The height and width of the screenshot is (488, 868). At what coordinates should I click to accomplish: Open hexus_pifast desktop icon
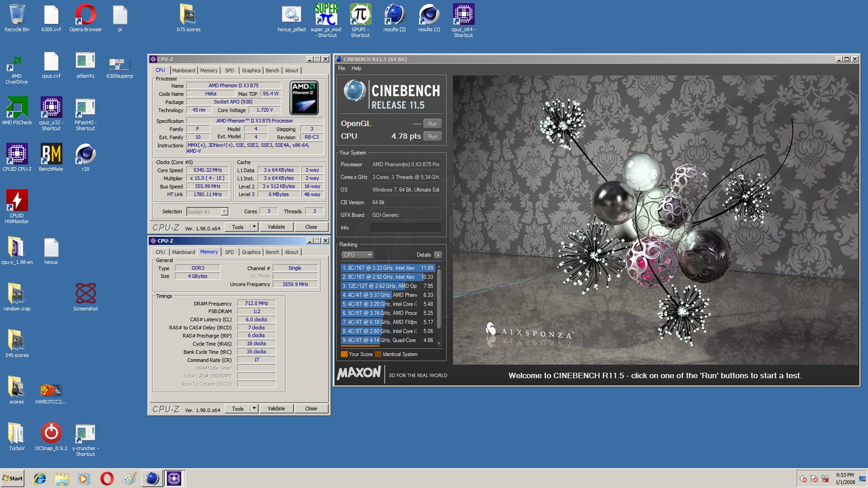[292, 18]
